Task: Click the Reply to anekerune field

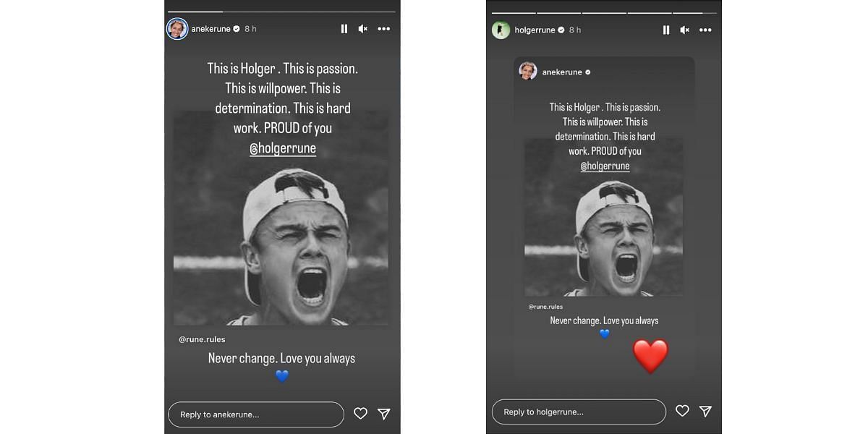Action: pyautogui.click(x=256, y=414)
